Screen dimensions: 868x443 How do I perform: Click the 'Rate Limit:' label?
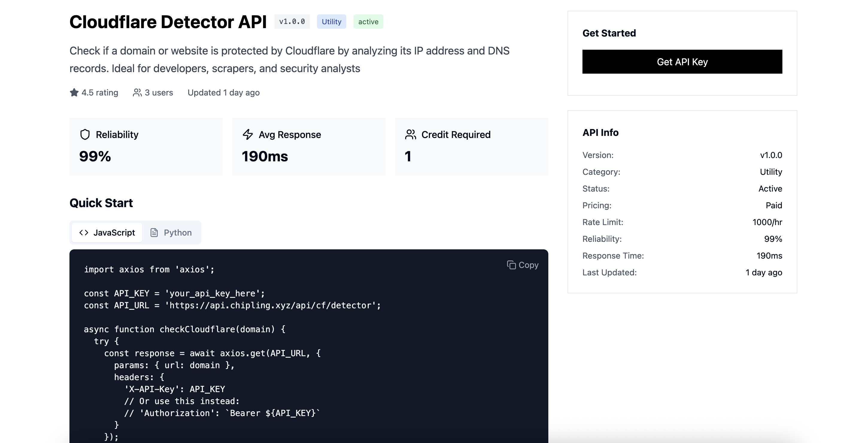603,222
